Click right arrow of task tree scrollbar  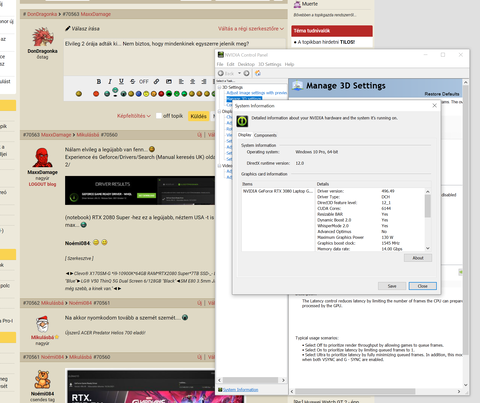(x=283, y=380)
